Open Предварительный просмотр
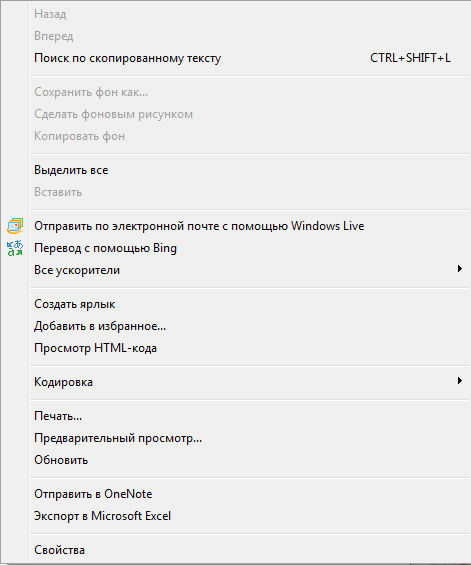 [249, 438]
